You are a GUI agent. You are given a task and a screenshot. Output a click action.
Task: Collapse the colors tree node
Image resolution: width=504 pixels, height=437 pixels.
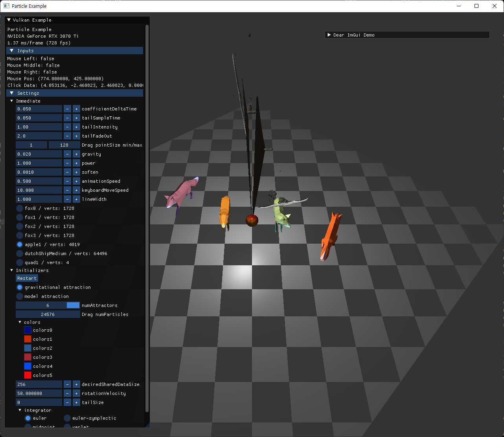[20, 322]
